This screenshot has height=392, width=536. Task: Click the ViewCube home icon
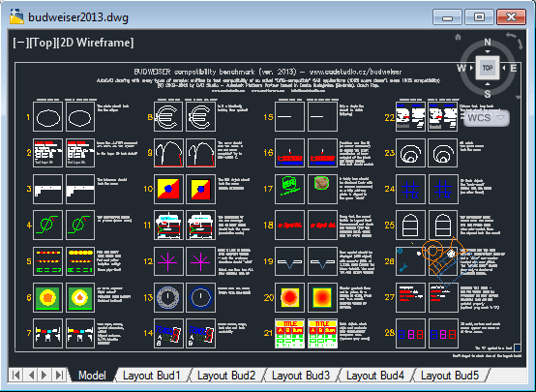(x=458, y=37)
